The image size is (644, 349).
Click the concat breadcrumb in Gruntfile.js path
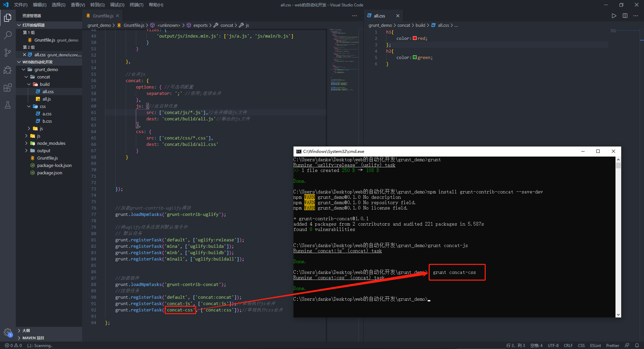(x=227, y=25)
